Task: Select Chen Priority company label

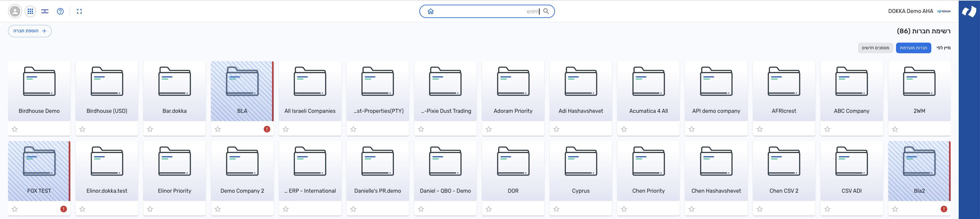Action: tap(649, 191)
